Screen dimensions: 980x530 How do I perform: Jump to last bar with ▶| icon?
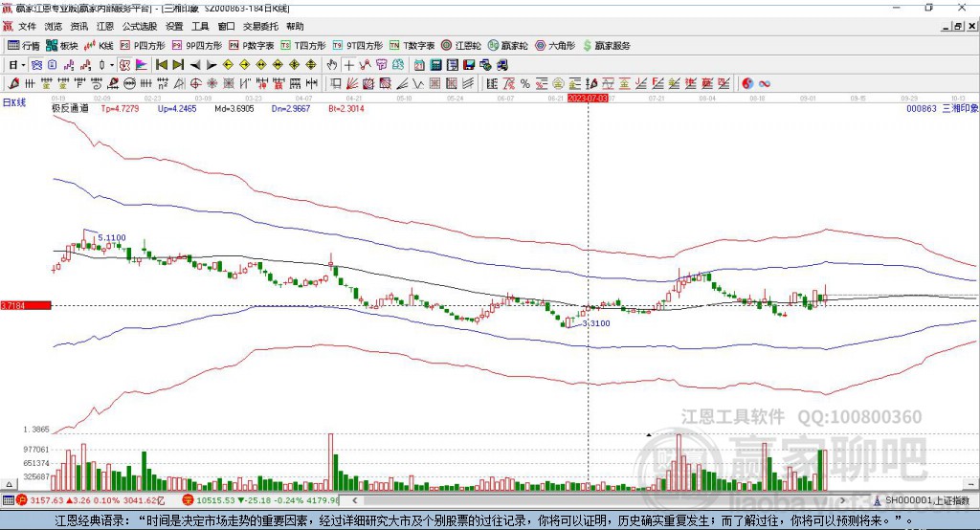178,65
